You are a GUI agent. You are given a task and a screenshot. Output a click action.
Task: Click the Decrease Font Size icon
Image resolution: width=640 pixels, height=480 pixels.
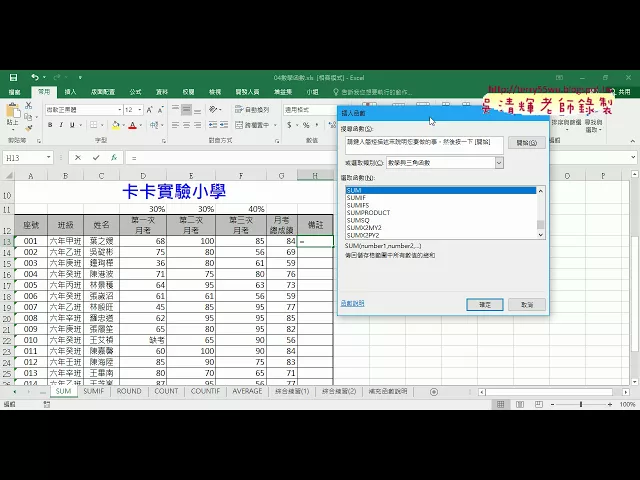(x=160, y=110)
